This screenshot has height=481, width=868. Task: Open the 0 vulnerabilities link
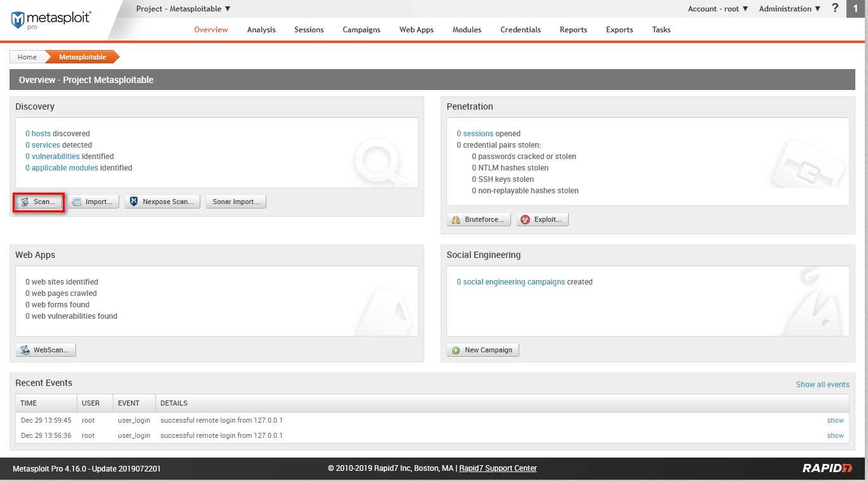53,157
